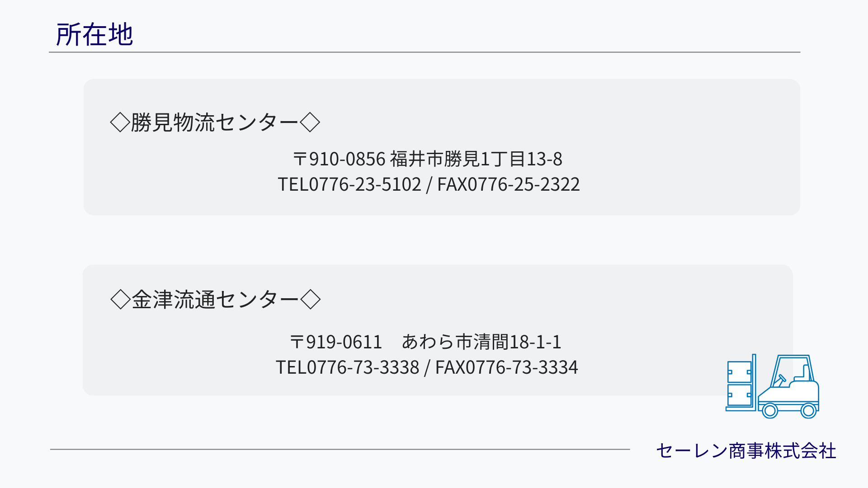Click the diamond before 金津流通センター

click(x=120, y=300)
